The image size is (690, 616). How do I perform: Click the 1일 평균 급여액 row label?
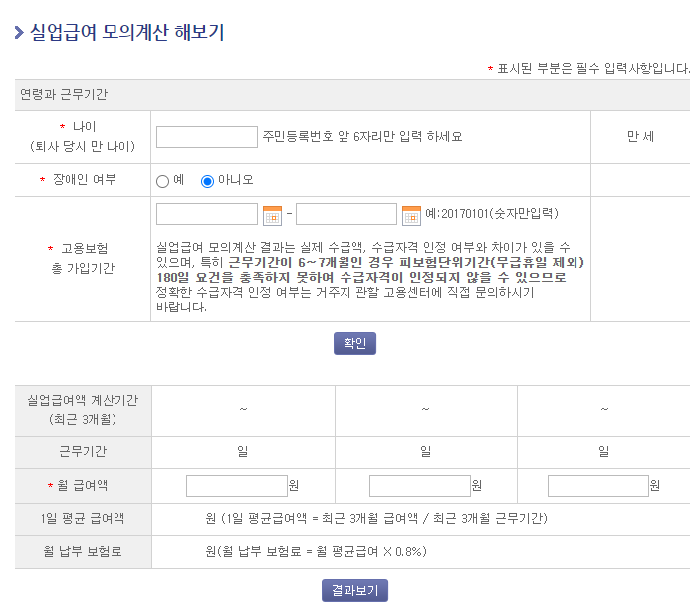83,518
